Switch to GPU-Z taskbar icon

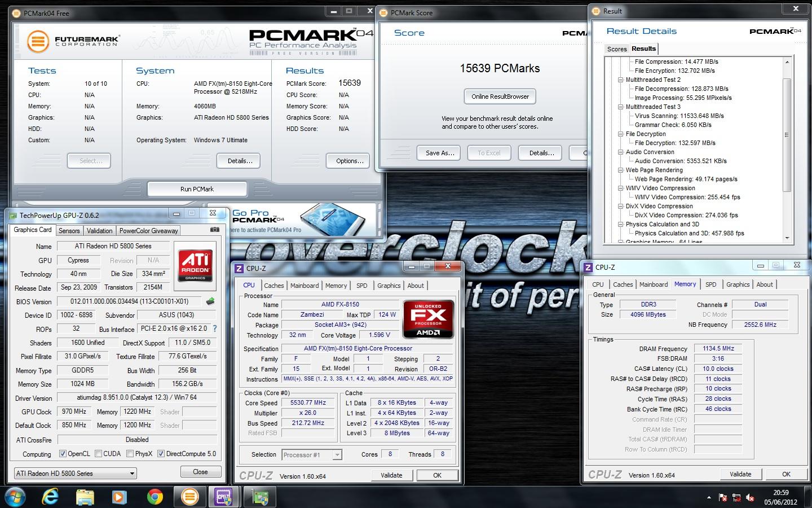tap(260, 497)
